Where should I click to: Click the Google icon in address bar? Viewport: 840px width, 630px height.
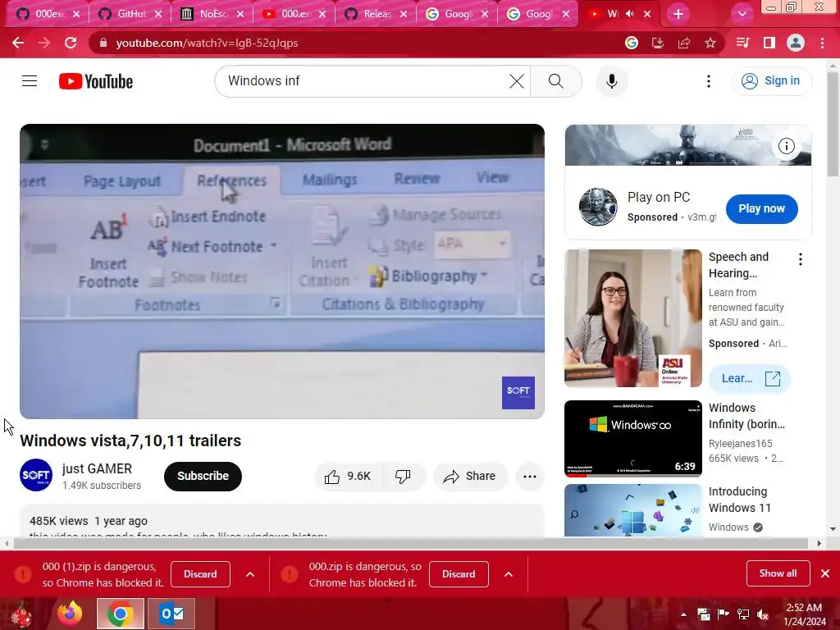[x=632, y=43]
